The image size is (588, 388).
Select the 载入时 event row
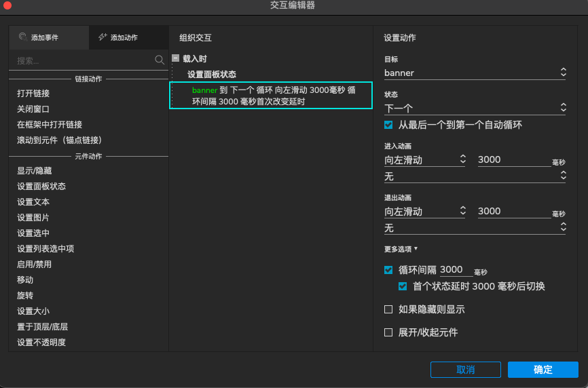195,59
